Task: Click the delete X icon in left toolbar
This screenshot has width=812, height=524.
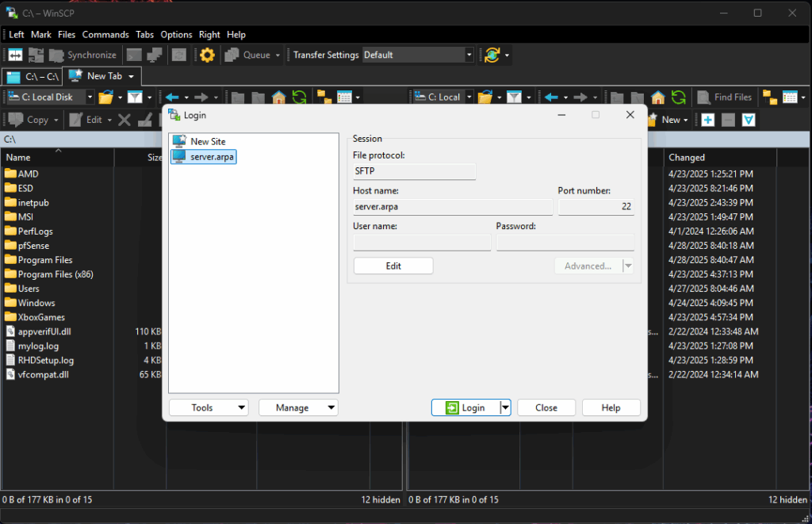Action: (x=124, y=120)
